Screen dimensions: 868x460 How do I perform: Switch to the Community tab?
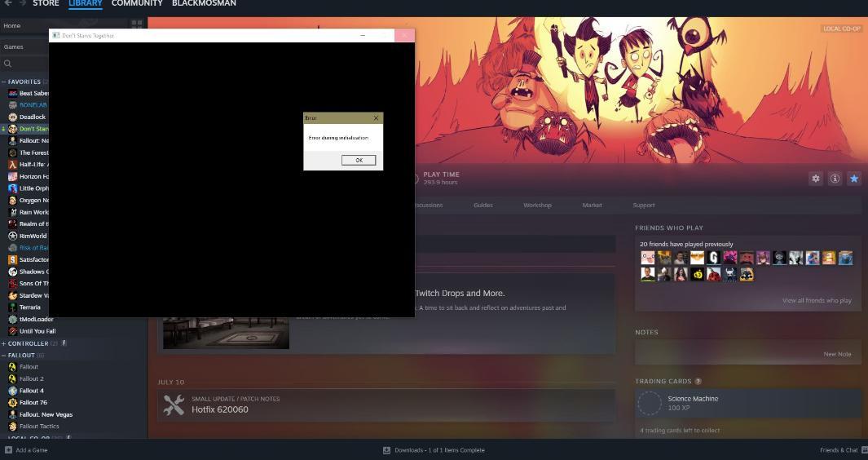[137, 4]
